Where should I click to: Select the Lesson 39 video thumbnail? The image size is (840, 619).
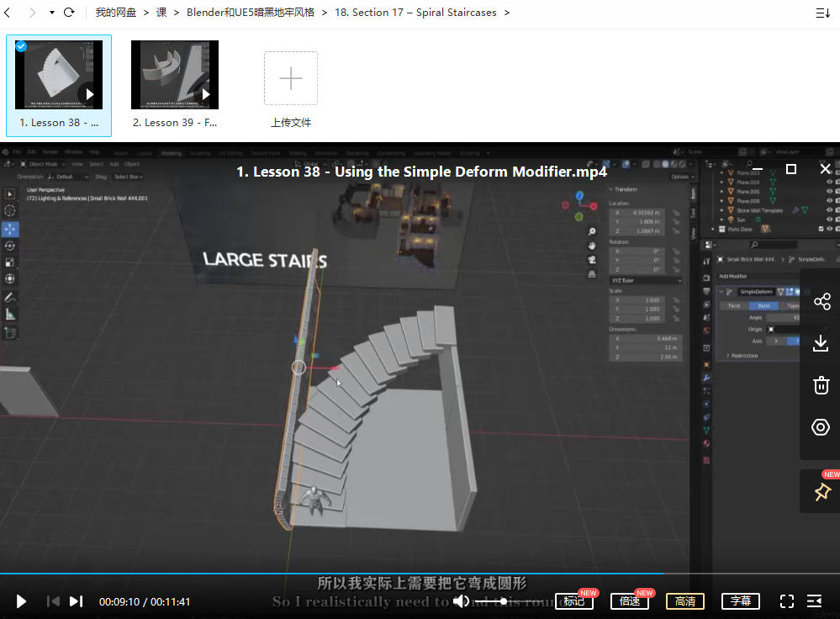pos(174,75)
